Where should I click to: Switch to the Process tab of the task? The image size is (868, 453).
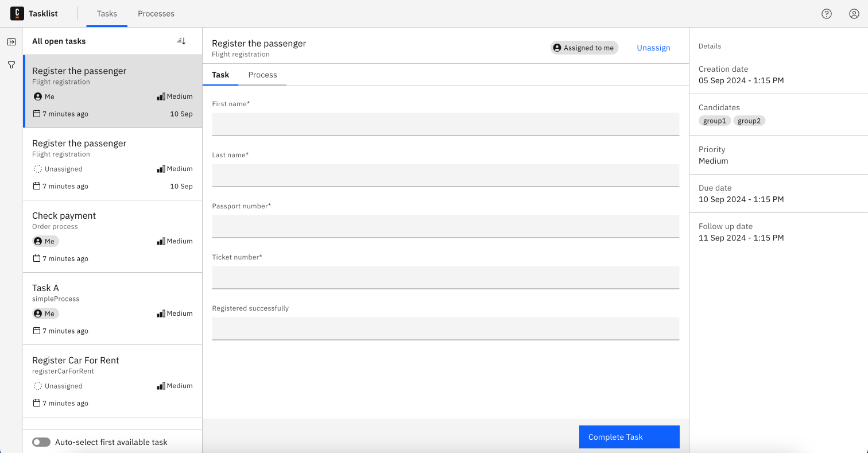[262, 75]
